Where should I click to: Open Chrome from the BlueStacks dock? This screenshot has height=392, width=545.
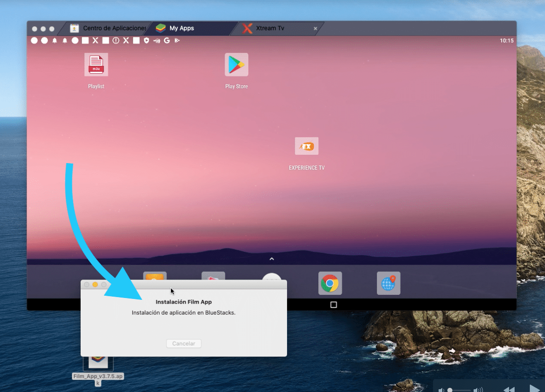pyautogui.click(x=330, y=283)
